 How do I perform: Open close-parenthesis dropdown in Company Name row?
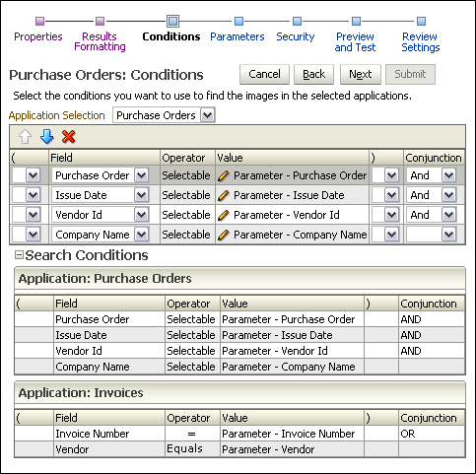392,235
